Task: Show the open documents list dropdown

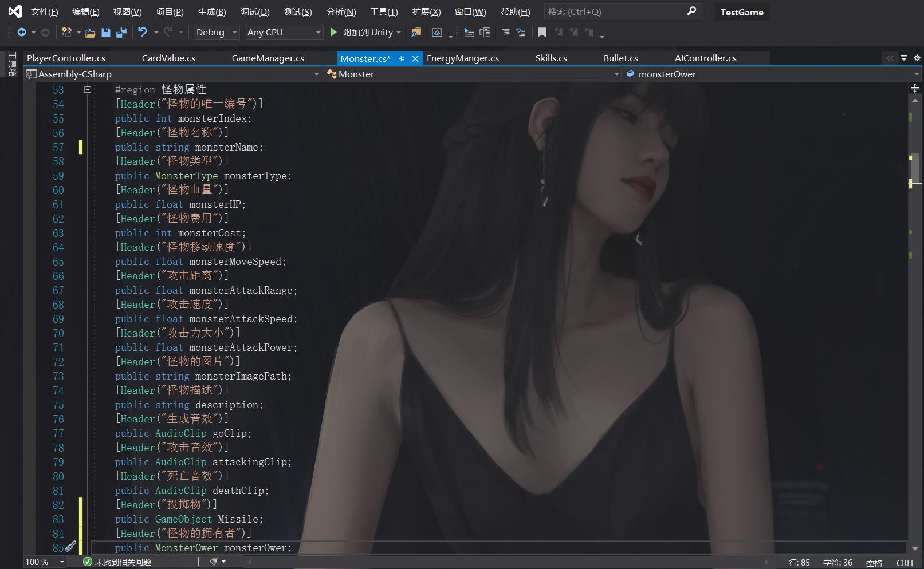Action: click(x=904, y=58)
